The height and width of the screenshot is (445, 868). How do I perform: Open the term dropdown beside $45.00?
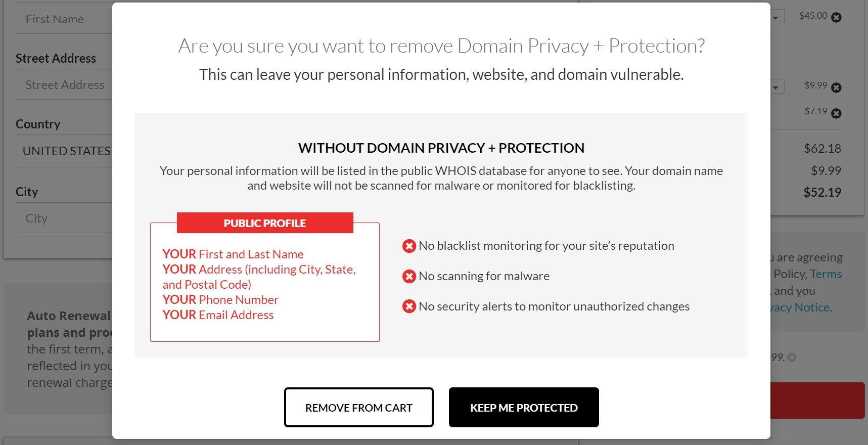(x=777, y=17)
